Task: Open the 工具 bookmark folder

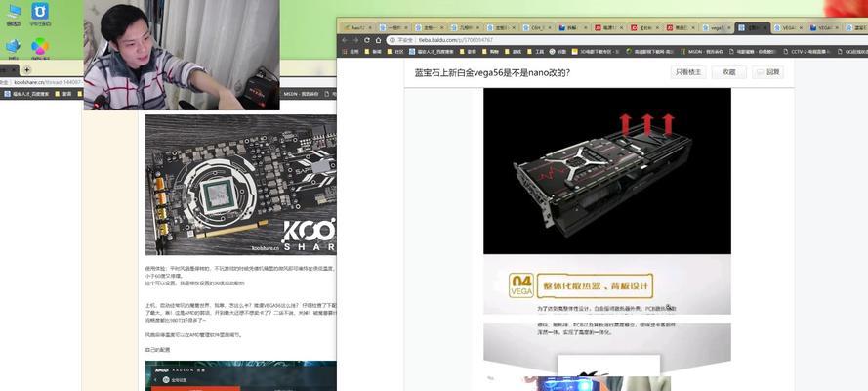Action: 535,52
